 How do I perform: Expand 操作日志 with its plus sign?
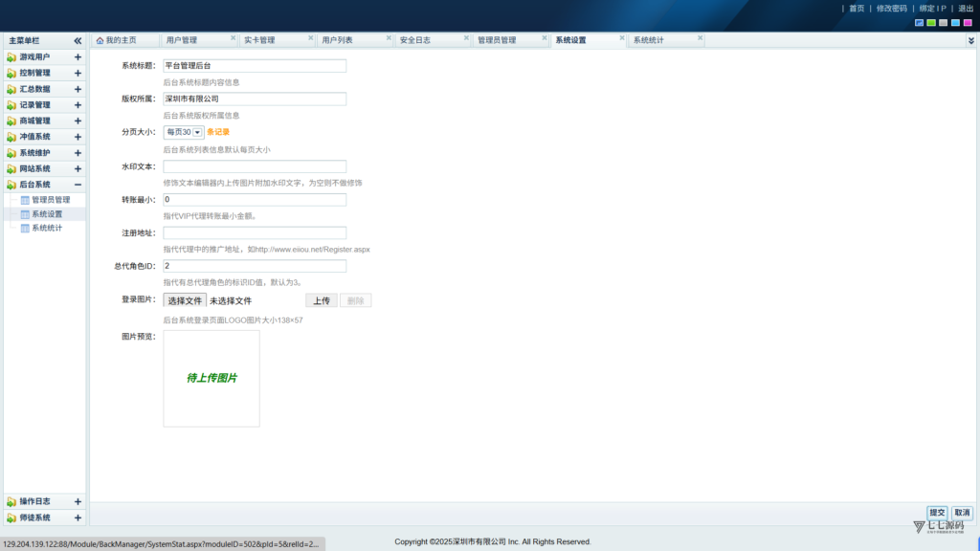tap(78, 501)
